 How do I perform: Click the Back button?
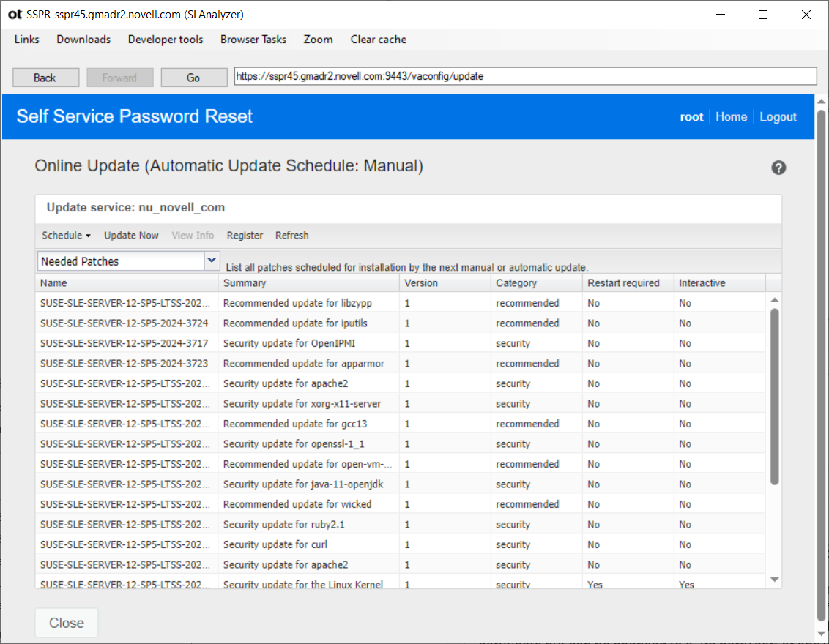pyautogui.click(x=45, y=78)
